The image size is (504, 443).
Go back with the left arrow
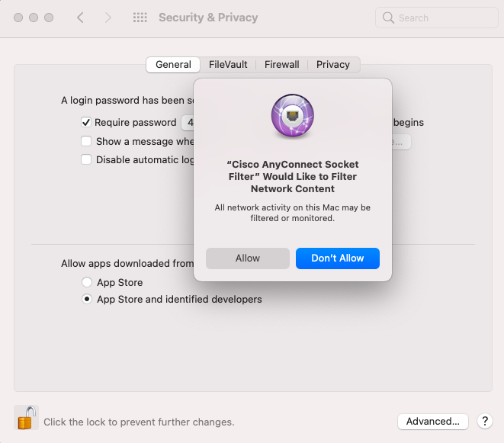tap(80, 18)
